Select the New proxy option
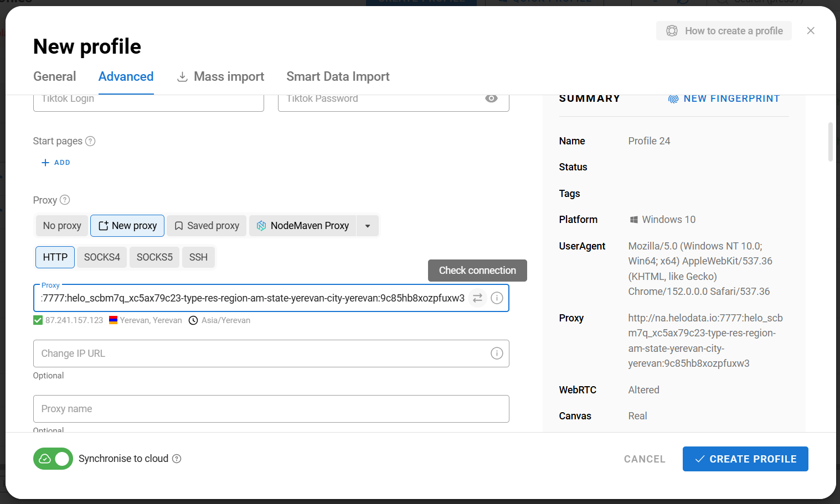840x504 pixels. coord(127,226)
